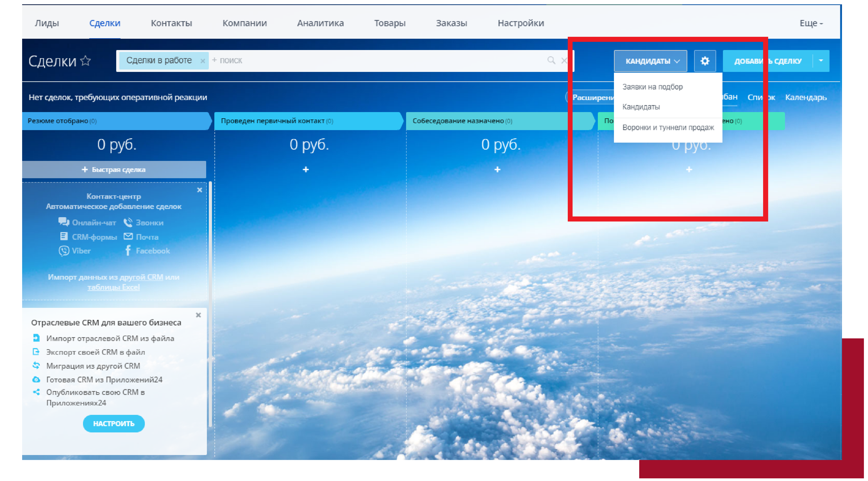This screenshot has width=868, height=481.
Task: Open 'Воронки и туннели продаж'
Action: click(x=668, y=128)
